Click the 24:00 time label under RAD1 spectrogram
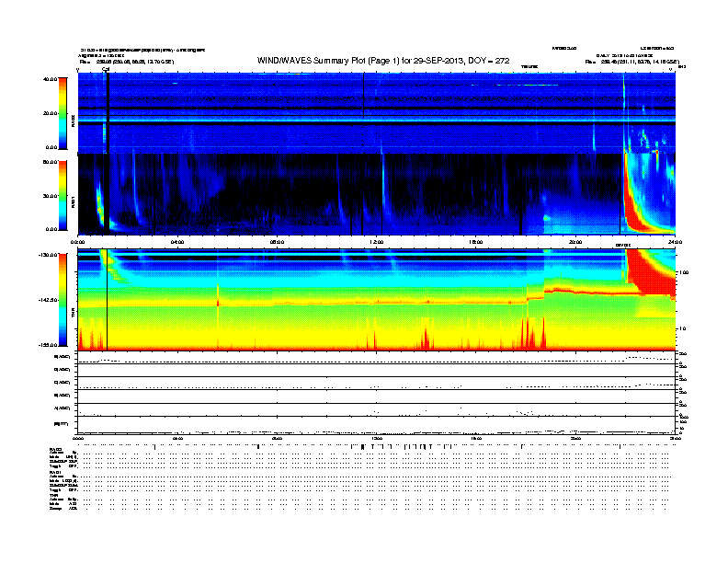The height and width of the screenshot is (563, 728). click(675, 242)
